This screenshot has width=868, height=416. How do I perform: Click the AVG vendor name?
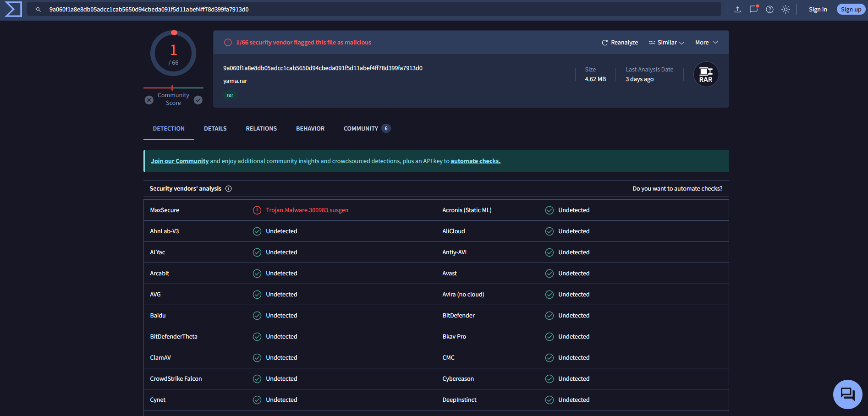click(155, 295)
